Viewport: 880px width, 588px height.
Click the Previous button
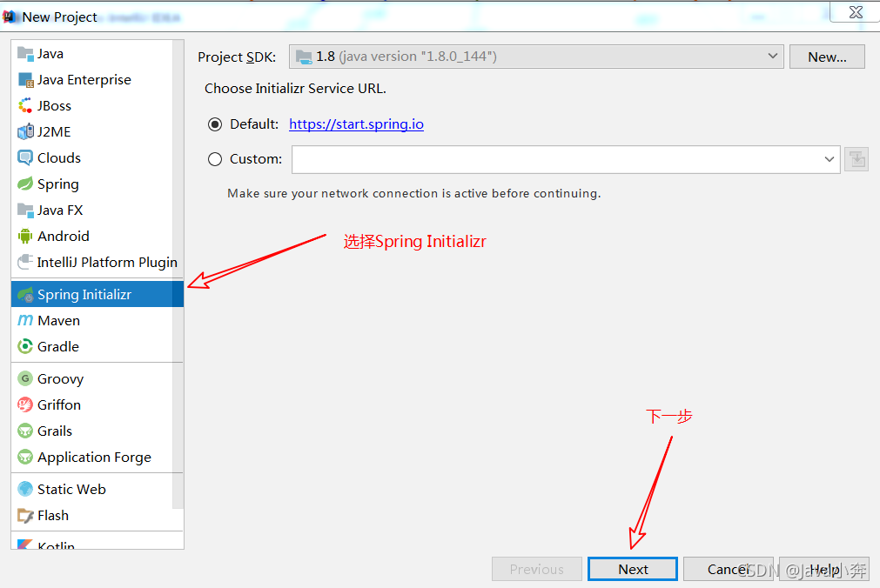[536, 570]
